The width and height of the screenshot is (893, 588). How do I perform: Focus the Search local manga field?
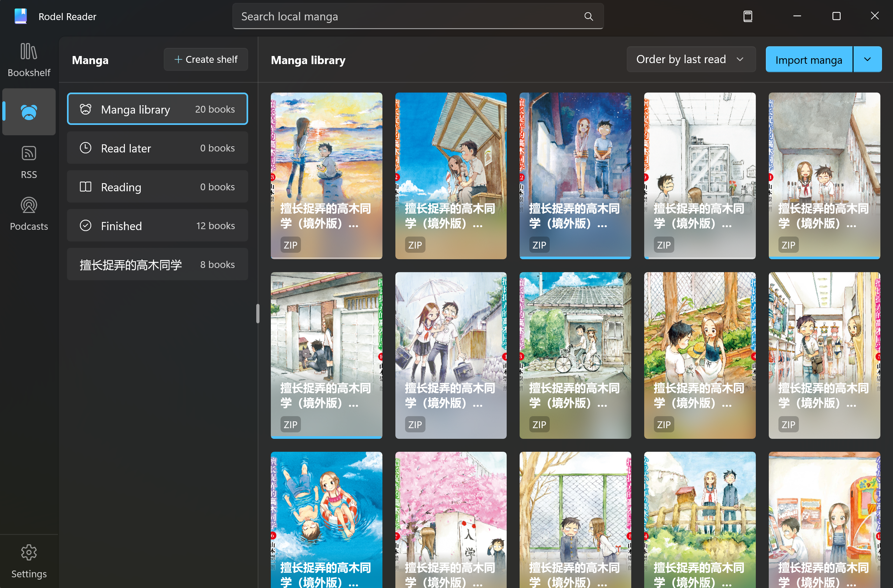418,17
